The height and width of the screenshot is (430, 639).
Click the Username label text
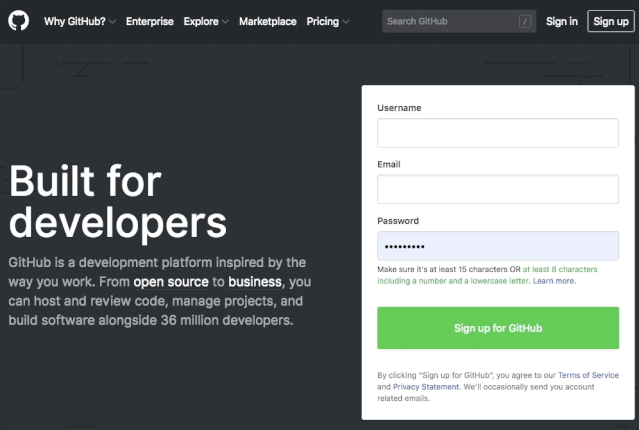[x=399, y=108]
